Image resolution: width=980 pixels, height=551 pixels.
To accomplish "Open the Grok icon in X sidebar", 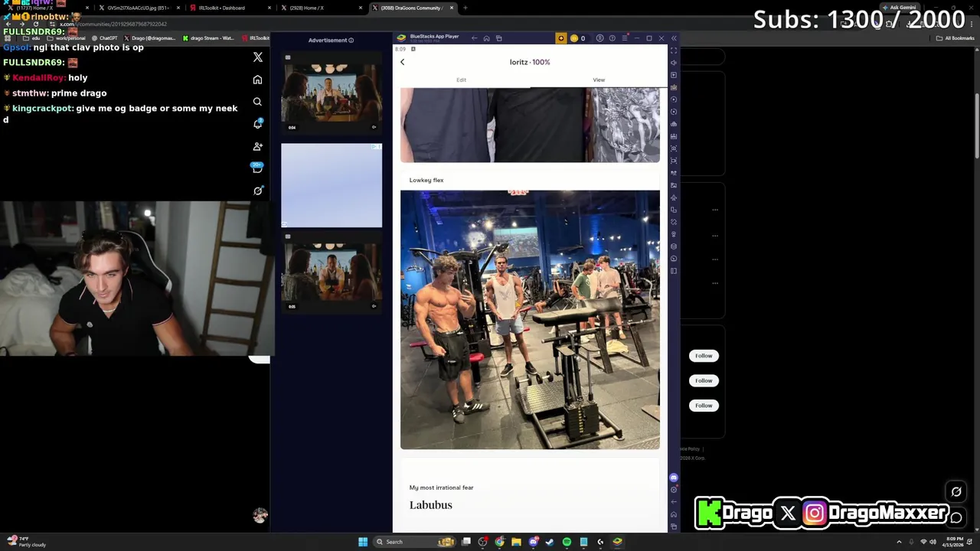I will (x=257, y=191).
